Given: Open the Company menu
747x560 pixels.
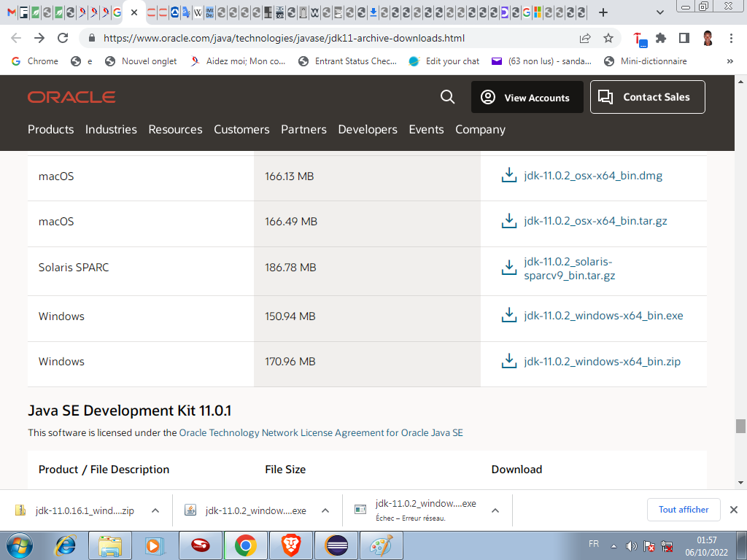Looking at the screenshot, I should (x=480, y=130).
